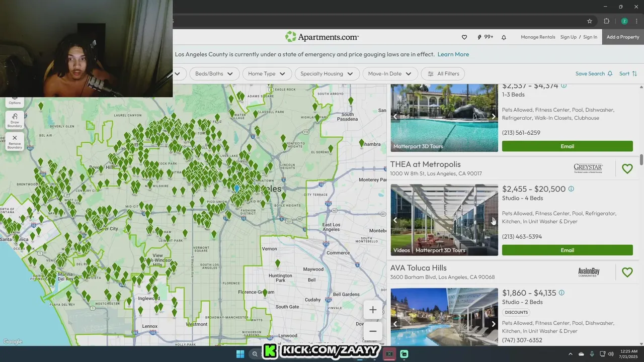The image size is (644, 362).
Task: Open Matterport 3D Tours on top listing photo
Action: tap(418, 147)
